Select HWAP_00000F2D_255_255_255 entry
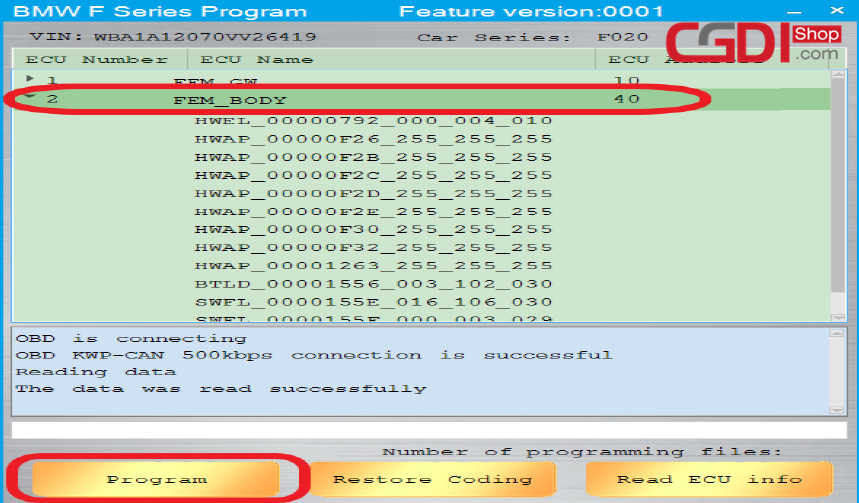 (373, 193)
